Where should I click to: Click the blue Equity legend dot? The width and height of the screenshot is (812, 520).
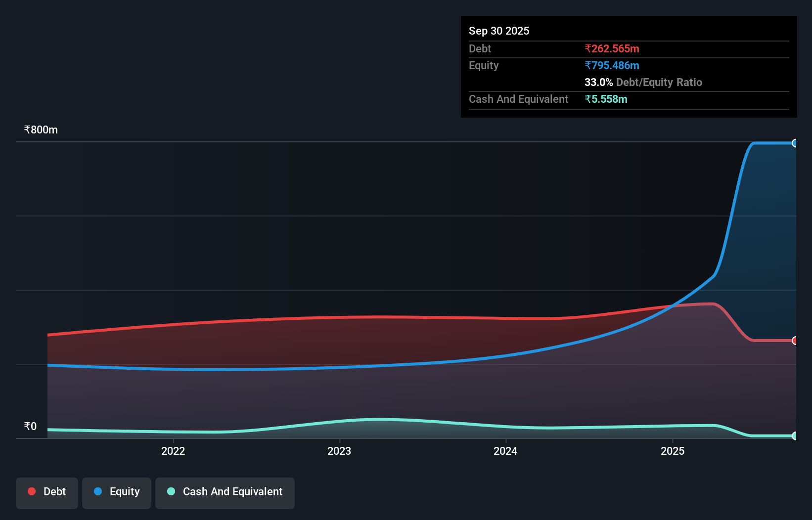pyautogui.click(x=97, y=491)
